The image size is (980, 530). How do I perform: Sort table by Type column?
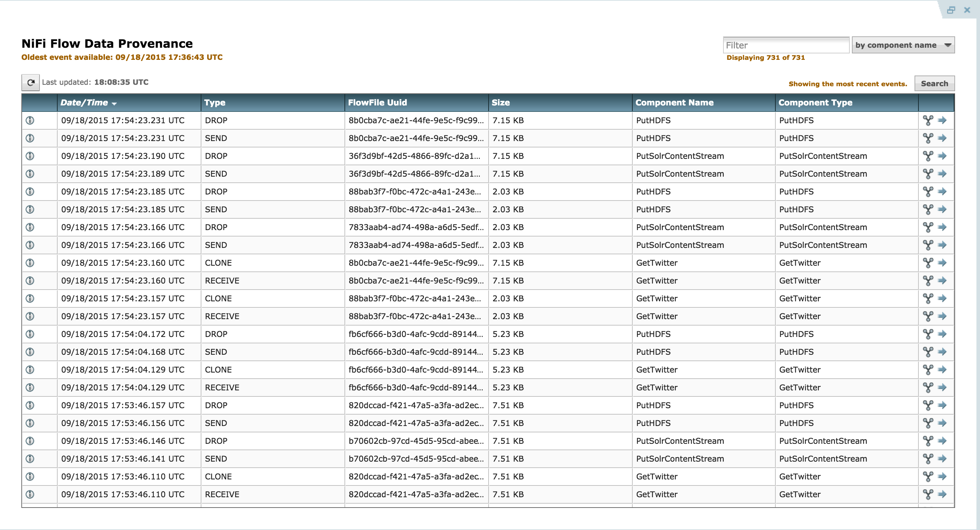pos(215,103)
